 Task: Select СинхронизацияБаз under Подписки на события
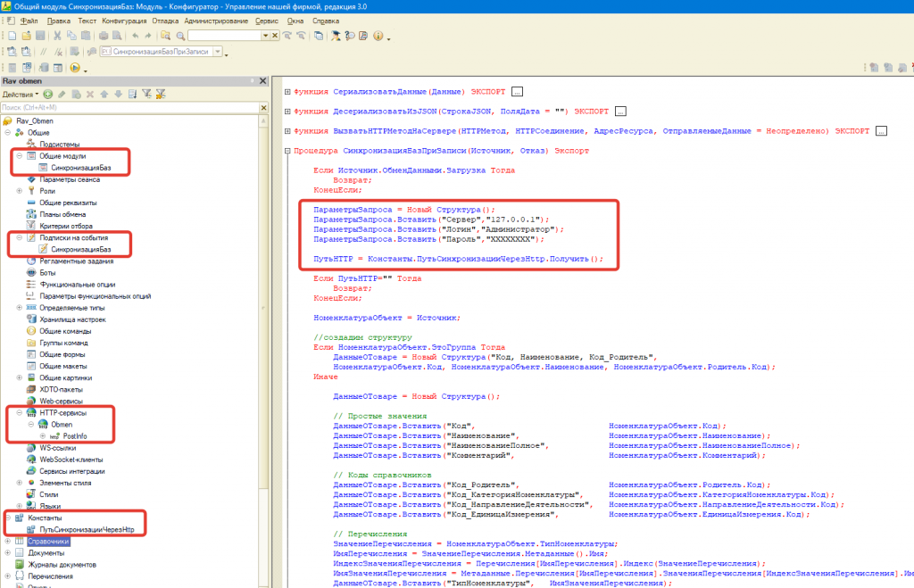tap(80, 250)
